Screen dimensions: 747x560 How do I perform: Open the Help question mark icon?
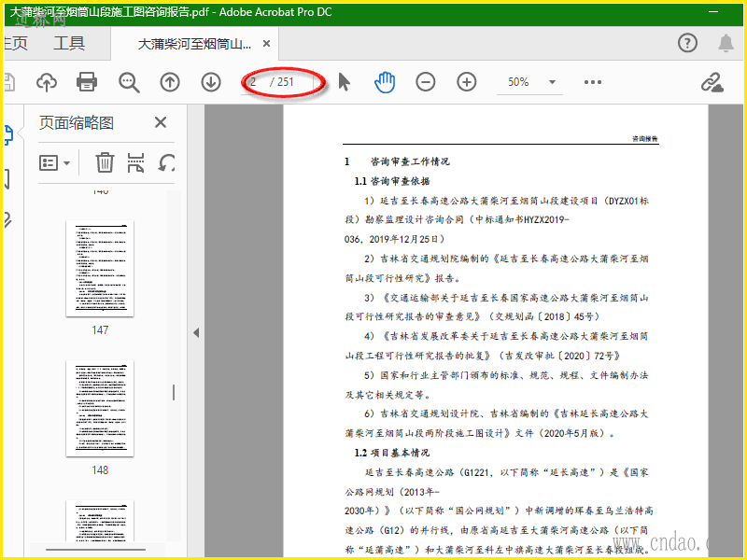point(687,43)
